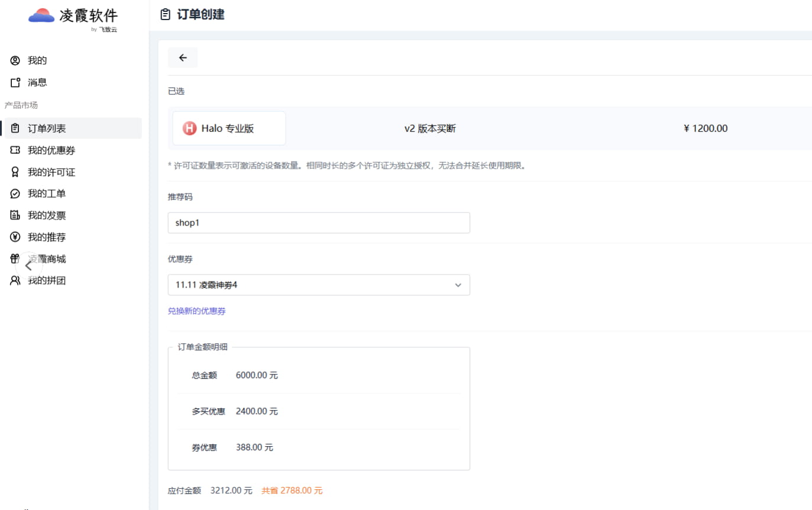Click the 订单列表 clipboard icon
This screenshot has height=510, width=812.
click(x=15, y=128)
